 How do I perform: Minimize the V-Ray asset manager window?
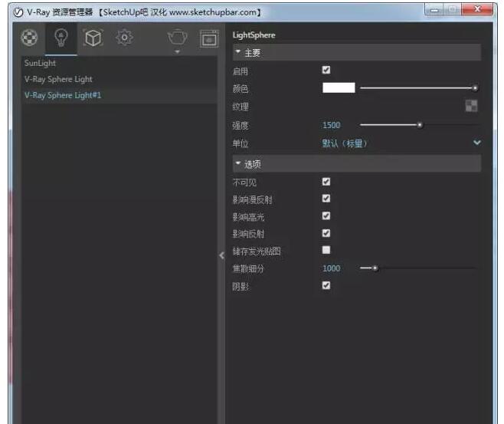pyautogui.click(x=434, y=10)
